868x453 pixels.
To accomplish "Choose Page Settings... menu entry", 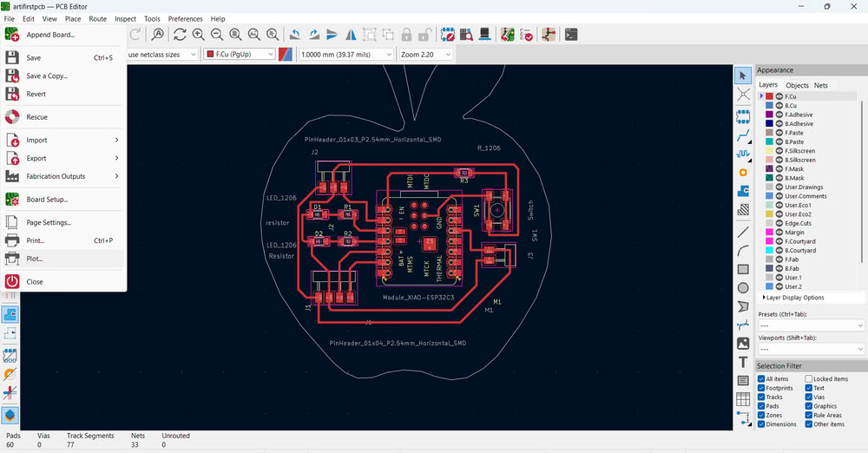I will point(63,223).
